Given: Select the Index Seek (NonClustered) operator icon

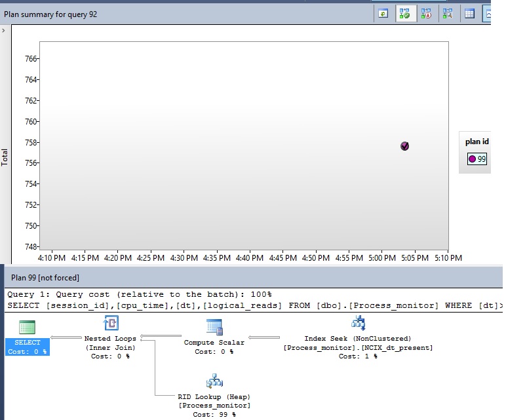Looking at the screenshot, I should click(x=359, y=323).
